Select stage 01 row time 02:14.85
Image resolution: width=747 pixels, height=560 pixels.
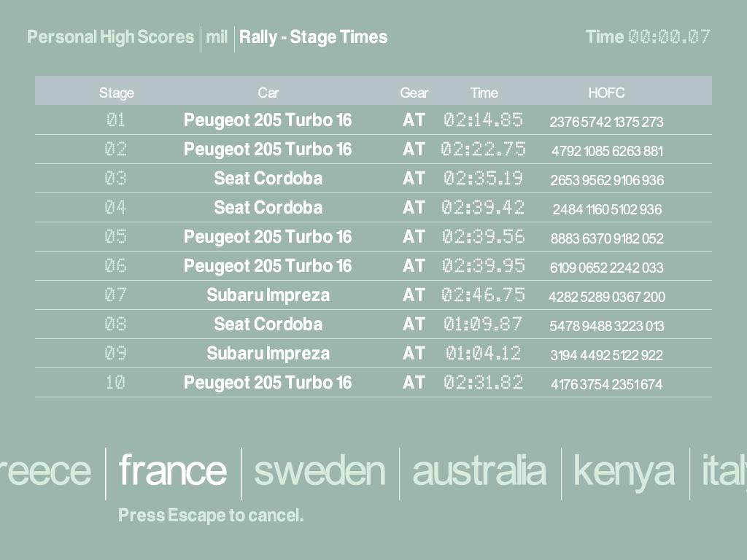pos(483,120)
